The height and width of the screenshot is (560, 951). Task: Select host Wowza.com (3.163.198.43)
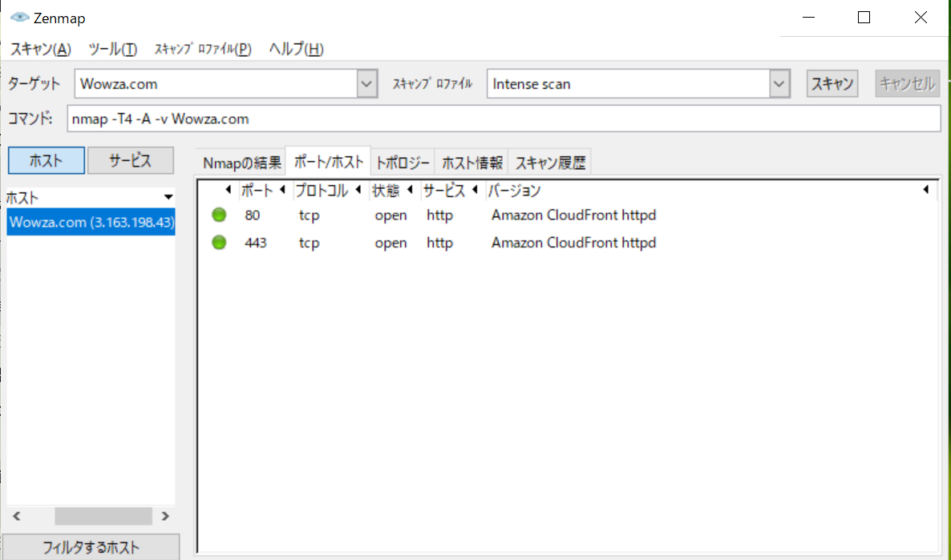pyautogui.click(x=91, y=222)
